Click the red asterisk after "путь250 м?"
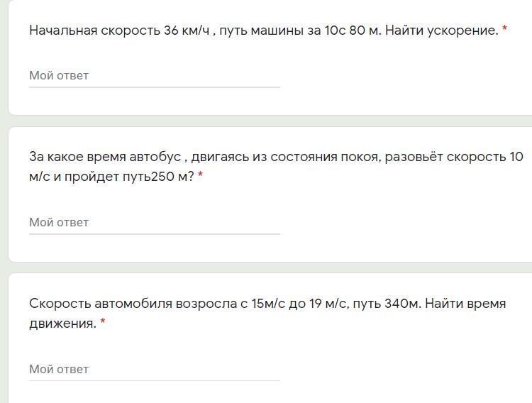The height and width of the screenshot is (403, 532). click(200, 177)
